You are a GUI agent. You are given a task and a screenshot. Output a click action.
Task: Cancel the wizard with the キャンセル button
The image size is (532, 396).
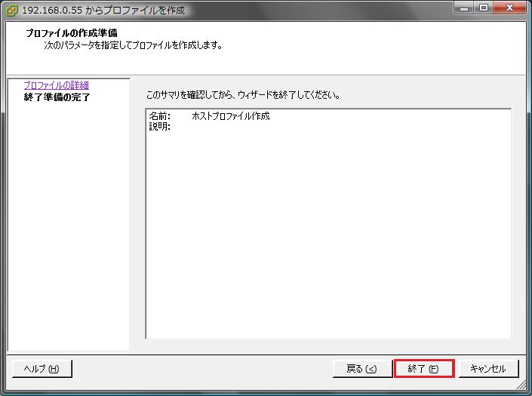pos(488,369)
